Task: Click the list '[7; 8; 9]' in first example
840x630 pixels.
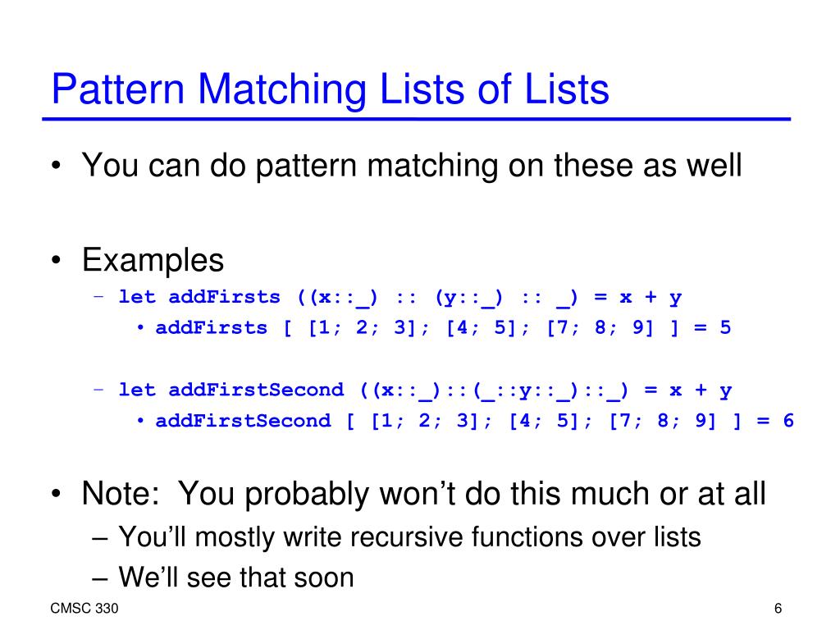Action: tap(600, 328)
